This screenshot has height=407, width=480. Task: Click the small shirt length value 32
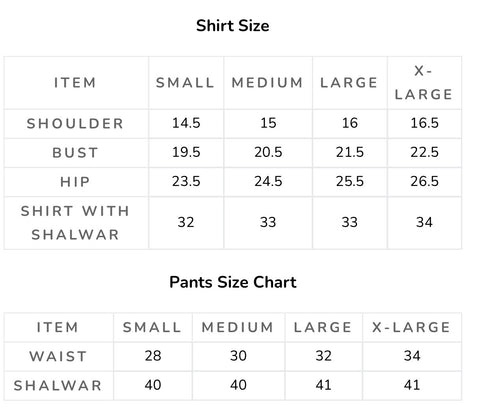tap(186, 222)
